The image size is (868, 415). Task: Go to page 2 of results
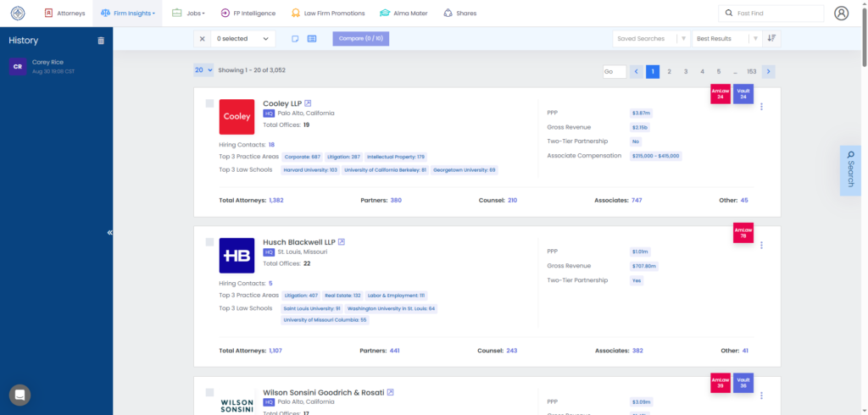pos(669,72)
